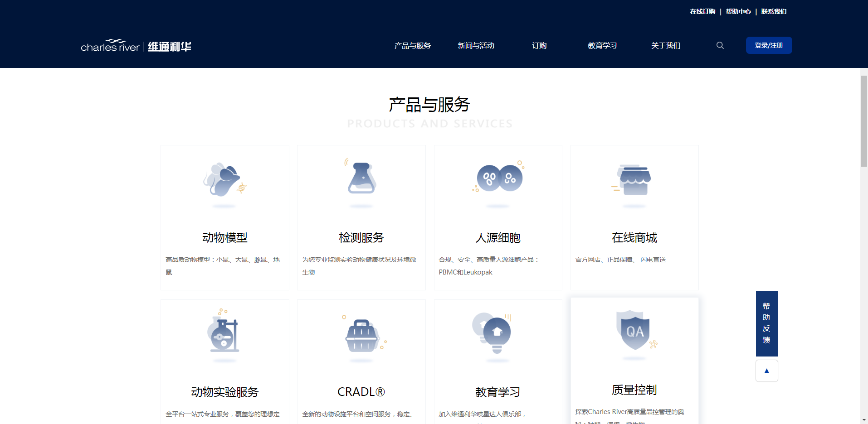Screen dimensions: 868x424
Task: Click the 动物模型 card title
Action: pos(225,237)
